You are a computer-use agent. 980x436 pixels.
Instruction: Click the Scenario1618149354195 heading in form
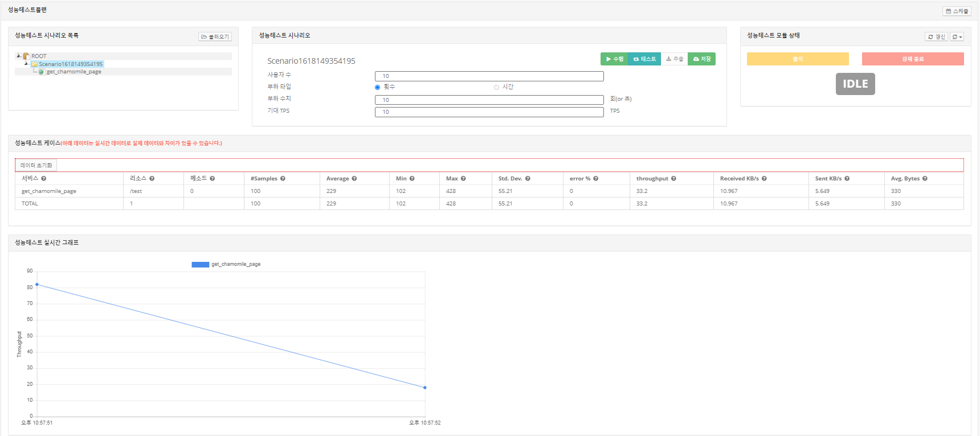coord(311,61)
